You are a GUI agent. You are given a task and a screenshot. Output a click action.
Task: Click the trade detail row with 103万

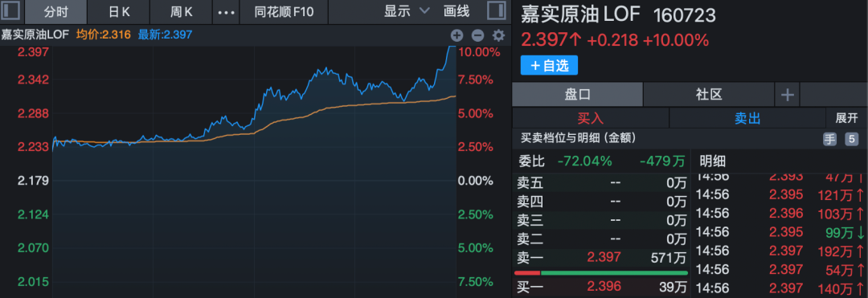pyautogui.click(x=780, y=213)
